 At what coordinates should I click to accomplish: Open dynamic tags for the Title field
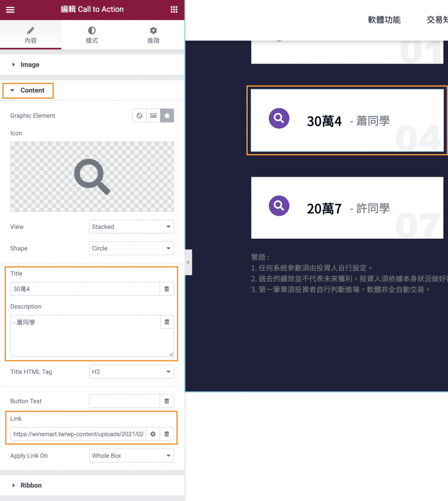click(x=166, y=289)
